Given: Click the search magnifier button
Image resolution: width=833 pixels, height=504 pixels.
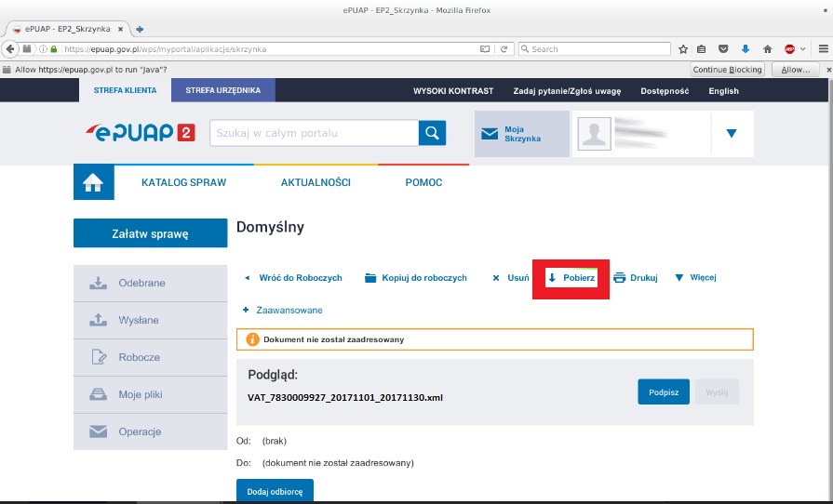Looking at the screenshot, I should [432, 133].
